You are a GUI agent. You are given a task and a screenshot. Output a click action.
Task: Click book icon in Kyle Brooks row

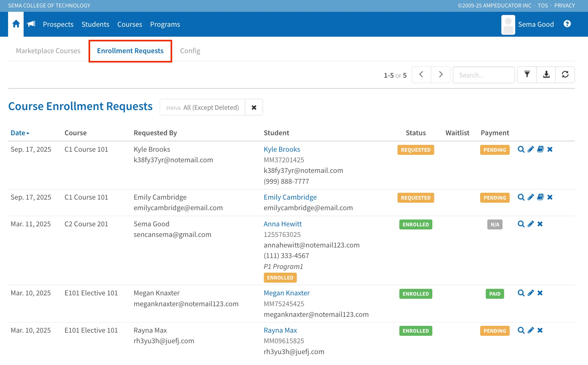point(540,150)
